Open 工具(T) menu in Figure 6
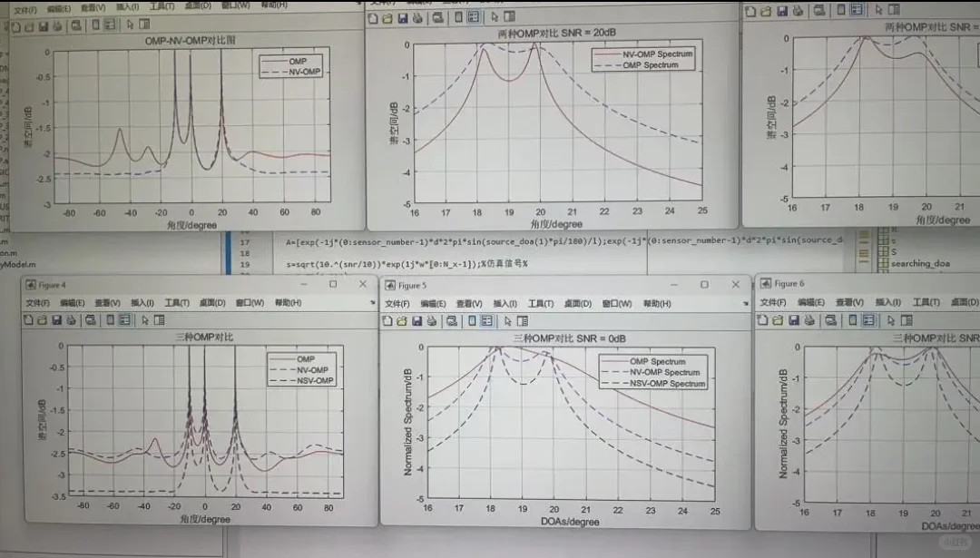Image resolution: width=980 pixels, height=558 pixels. (926, 302)
